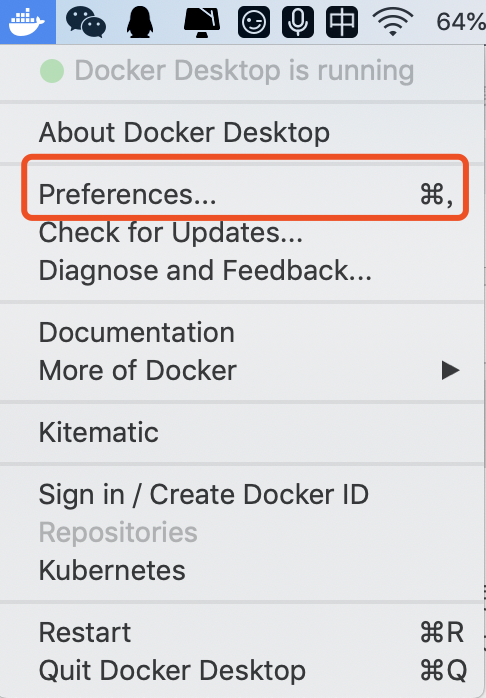Select the Kubernetes menu item
Screen dimensions: 486x698
pos(243,570)
